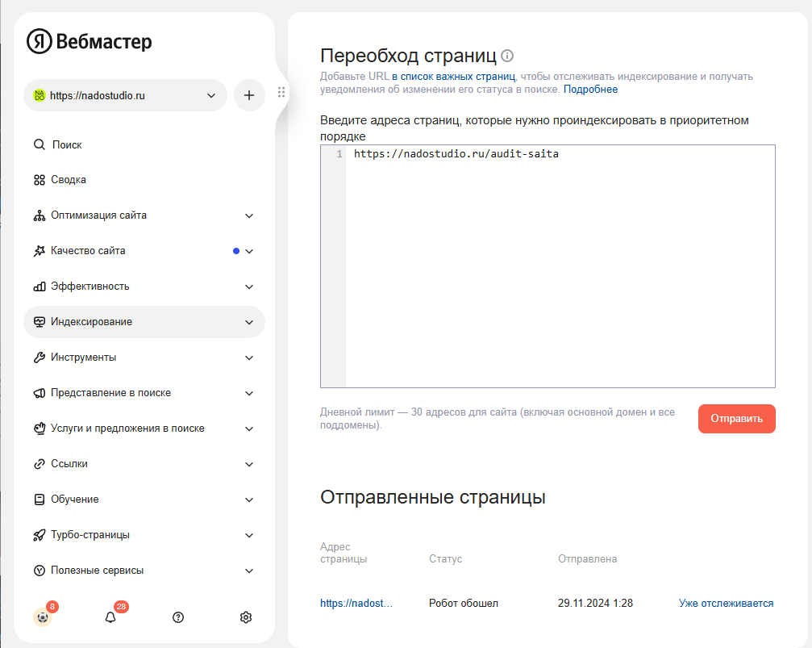Expand the Обучение chevron

tap(249, 500)
